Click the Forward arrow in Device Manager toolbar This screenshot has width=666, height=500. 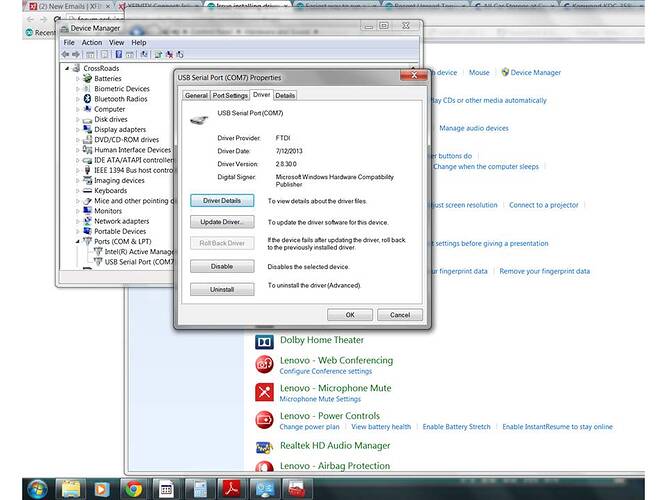click(x=76, y=54)
